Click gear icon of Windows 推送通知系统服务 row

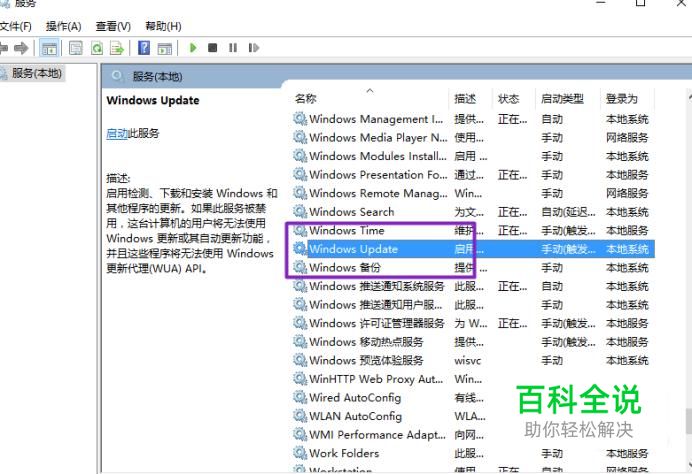coord(300,286)
